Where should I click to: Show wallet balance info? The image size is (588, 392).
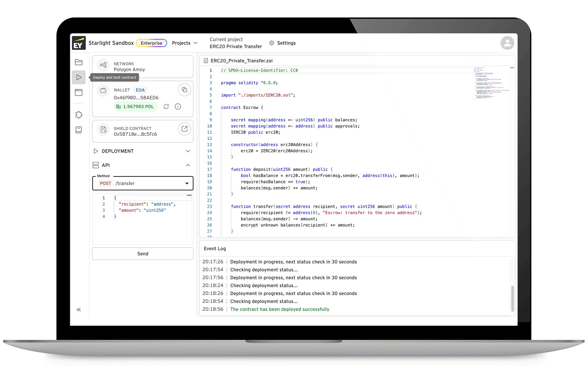coord(178,106)
